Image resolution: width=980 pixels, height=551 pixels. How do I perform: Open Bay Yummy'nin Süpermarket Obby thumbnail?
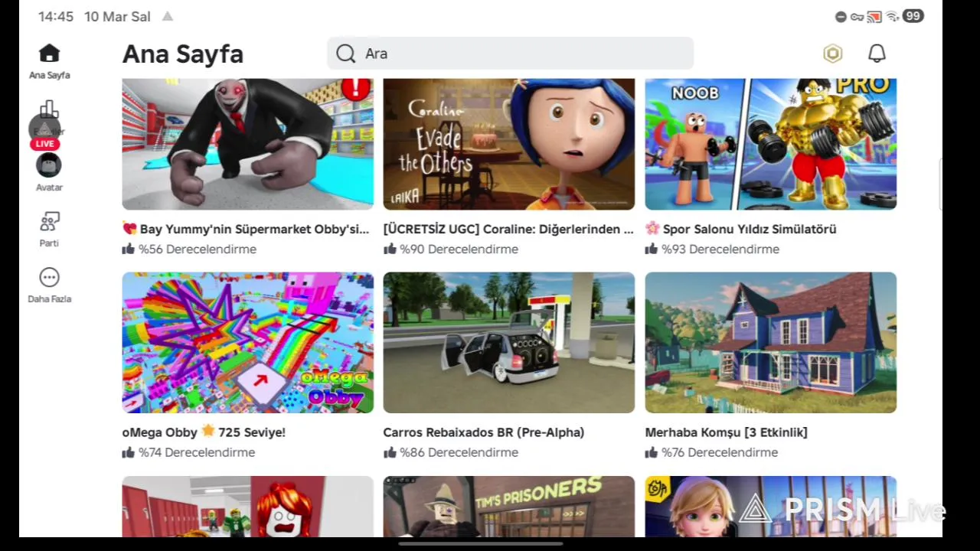click(247, 144)
